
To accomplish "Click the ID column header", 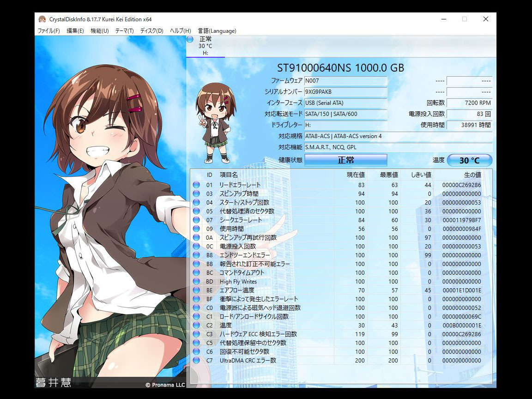I will point(209,175).
